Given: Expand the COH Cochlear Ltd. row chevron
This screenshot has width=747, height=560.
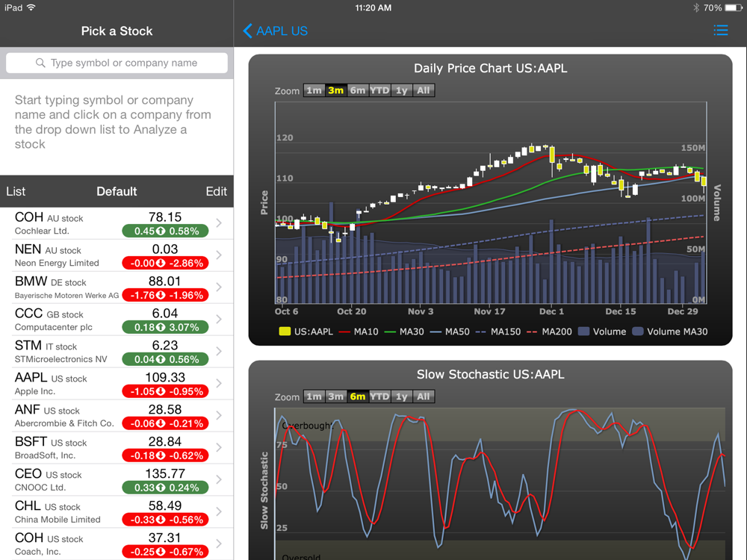Looking at the screenshot, I should coord(219,223).
